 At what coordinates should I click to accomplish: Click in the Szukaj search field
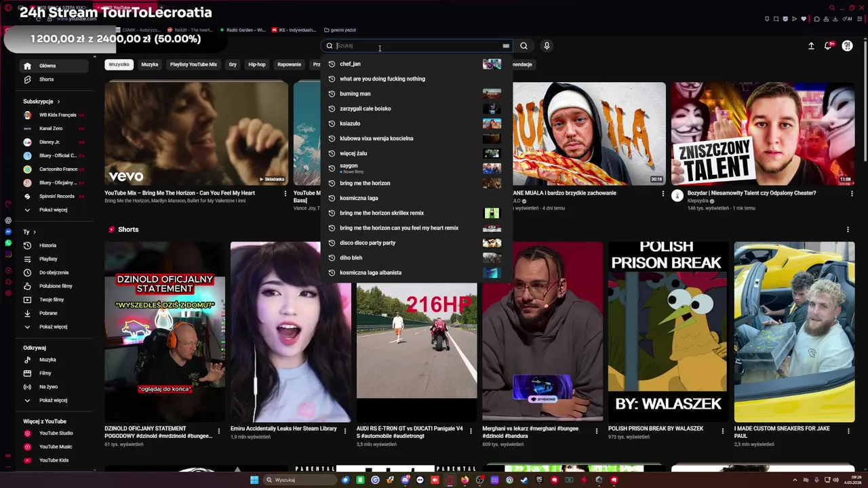pyautogui.click(x=418, y=45)
